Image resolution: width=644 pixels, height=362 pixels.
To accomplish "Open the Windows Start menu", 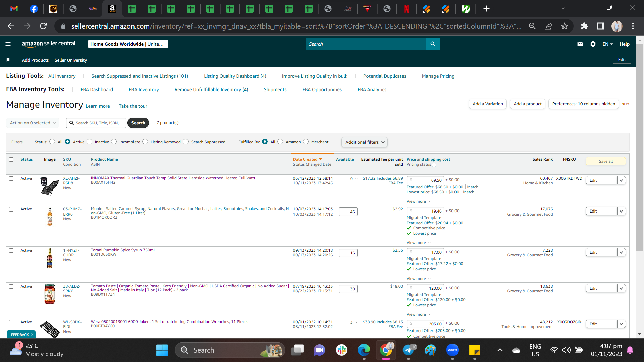I will coord(162,350).
